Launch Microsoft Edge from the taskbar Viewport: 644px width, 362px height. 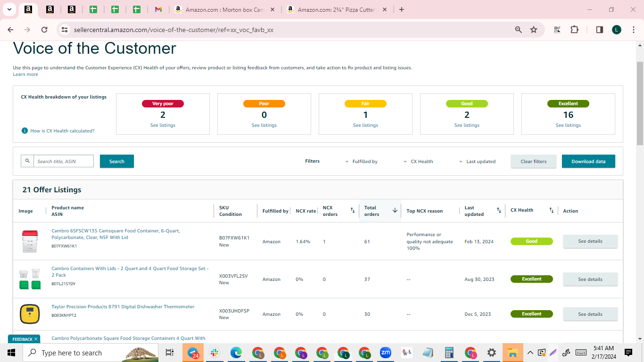[236, 353]
